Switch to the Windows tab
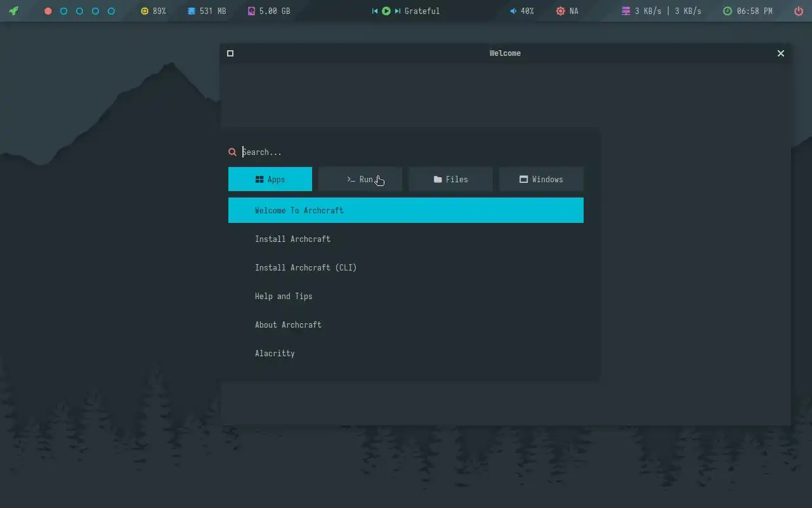812x508 pixels. point(541,179)
